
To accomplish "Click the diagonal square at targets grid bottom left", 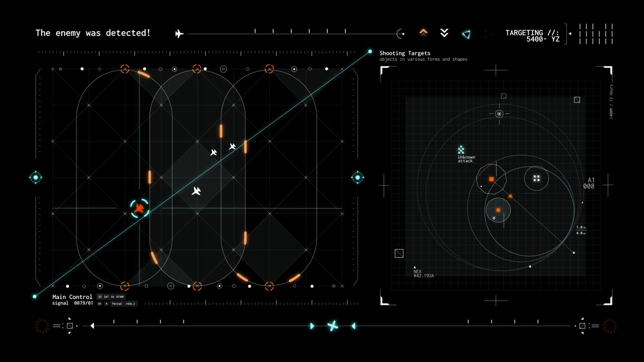I will click(399, 253).
